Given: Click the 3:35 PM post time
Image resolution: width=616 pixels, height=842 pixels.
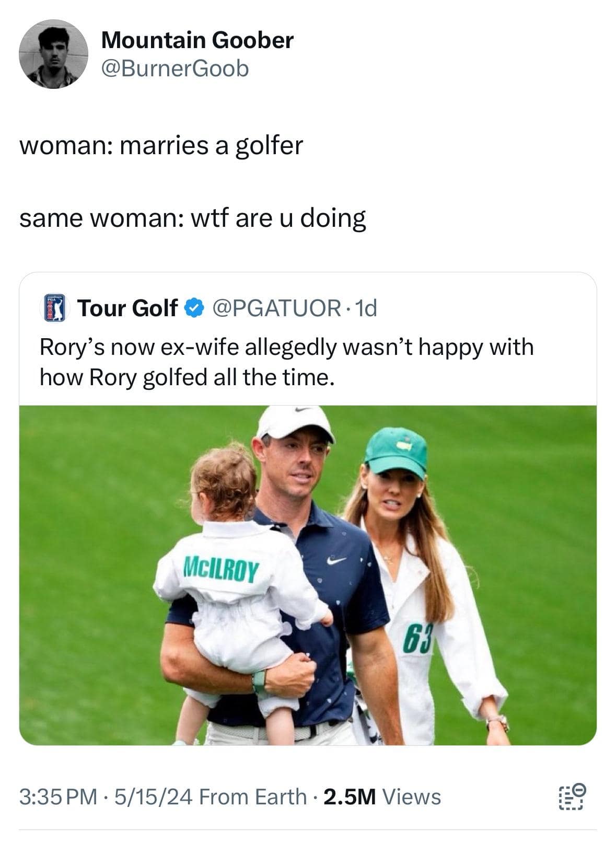Looking at the screenshot, I should click(58, 797).
